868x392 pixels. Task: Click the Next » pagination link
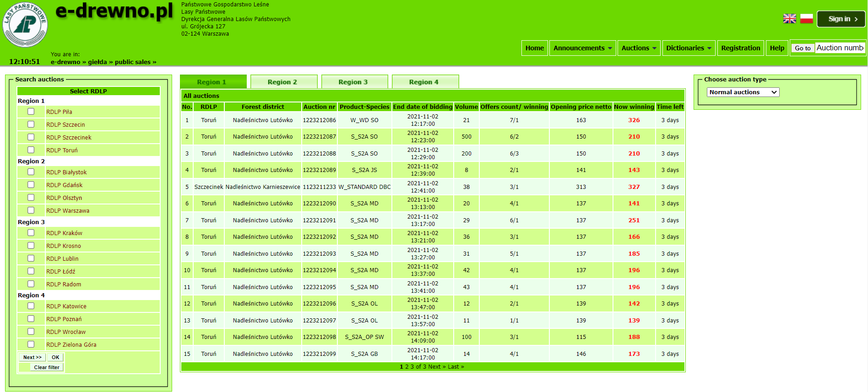point(437,367)
